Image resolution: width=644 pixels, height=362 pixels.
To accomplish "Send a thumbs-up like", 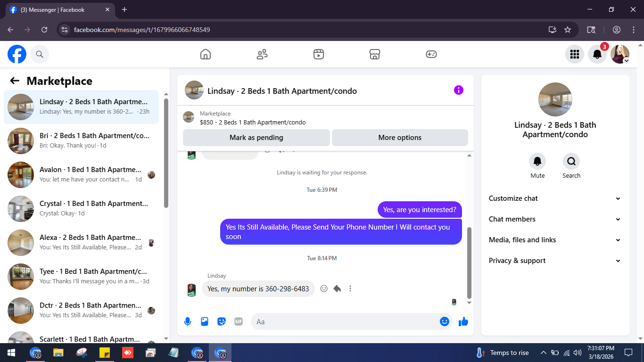I will (x=463, y=321).
